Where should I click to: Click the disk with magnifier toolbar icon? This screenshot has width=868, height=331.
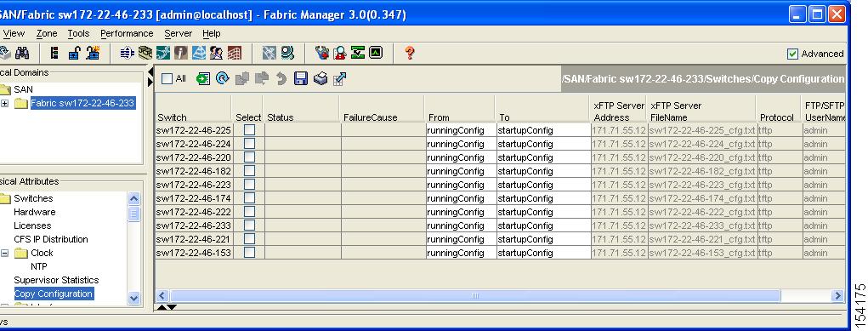pos(287,54)
